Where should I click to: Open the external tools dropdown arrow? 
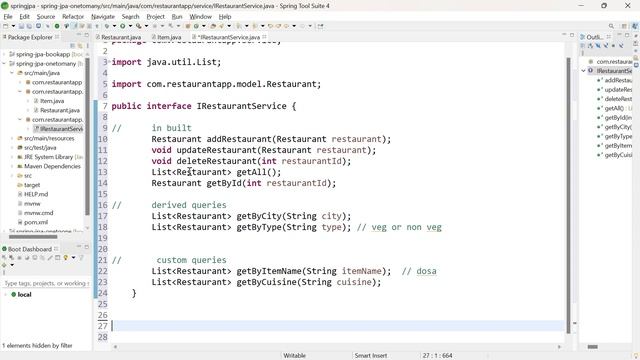click(x=146, y=26)
